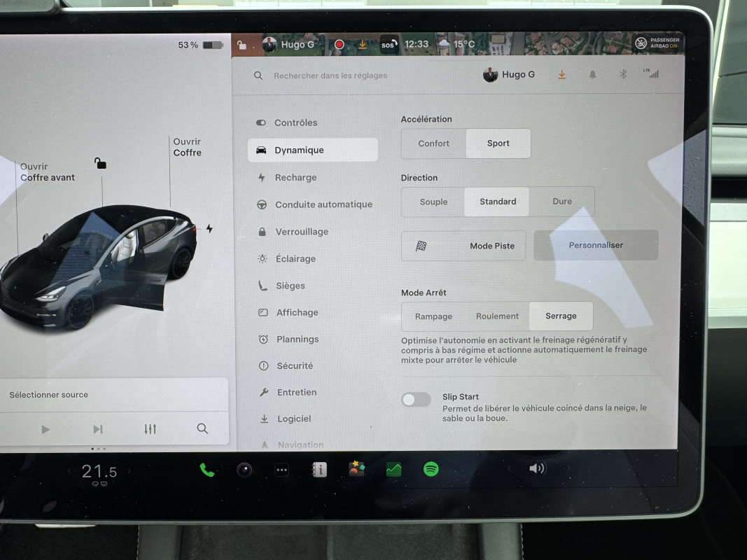Open the Contrôles settings section
Viewport: 747px width, 560px height.
pyautogui.click(x=312, y=123)
